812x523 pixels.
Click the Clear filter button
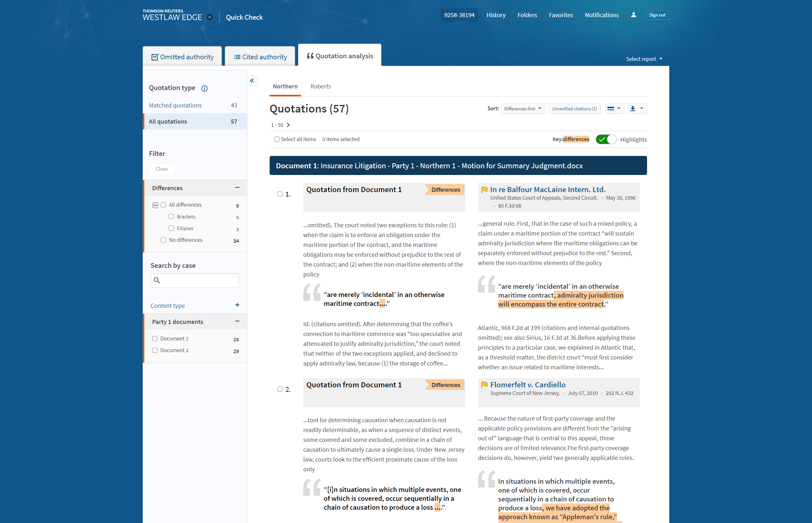click(162, 169)
